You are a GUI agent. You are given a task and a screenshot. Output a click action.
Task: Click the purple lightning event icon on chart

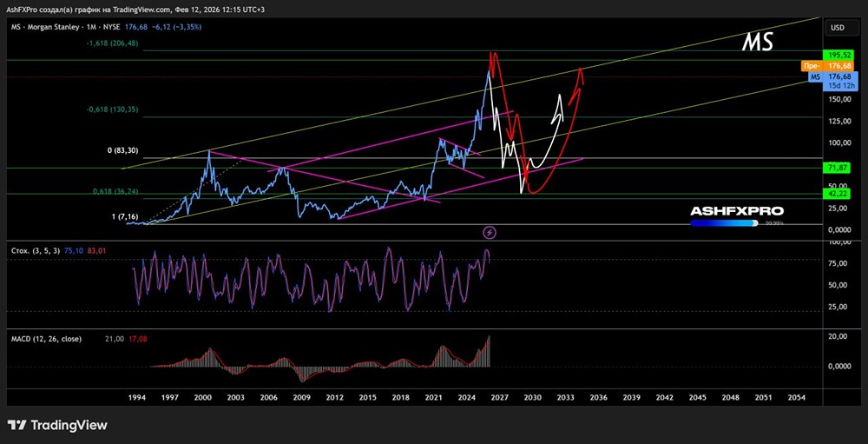[x=490, y=232]
